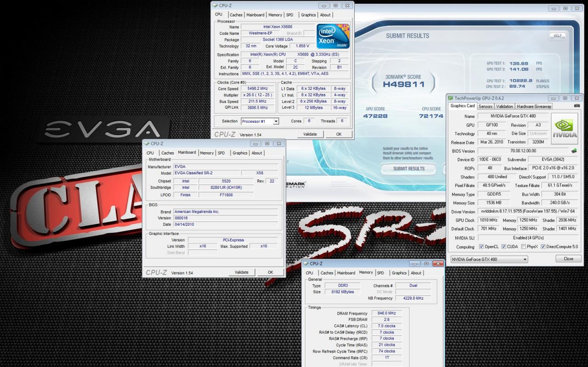Click the Core Speed value 5498.2 MHz

pyautogui.click(x=258, y=89)
